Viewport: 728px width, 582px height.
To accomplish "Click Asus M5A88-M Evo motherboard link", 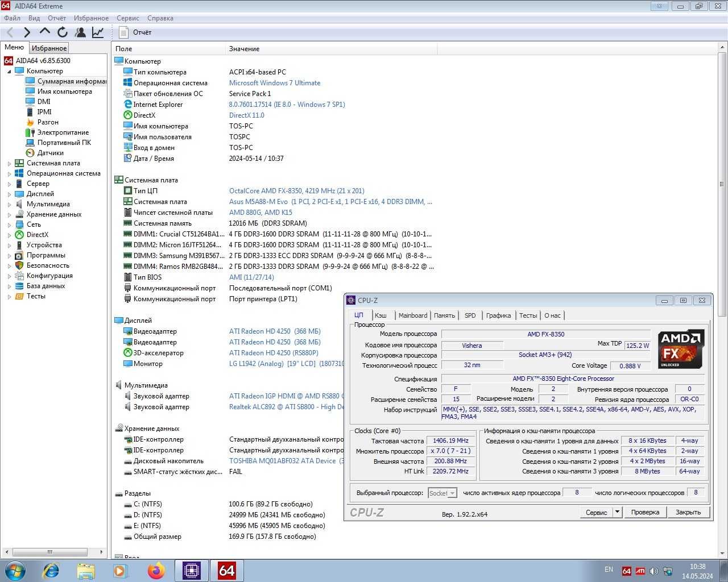I will [x=330, y=202].
